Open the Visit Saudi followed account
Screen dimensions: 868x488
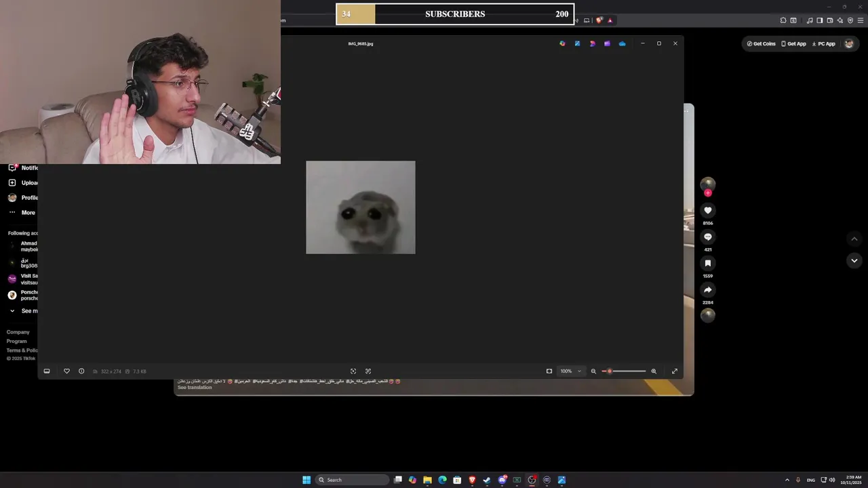click(x=22, y=279)
